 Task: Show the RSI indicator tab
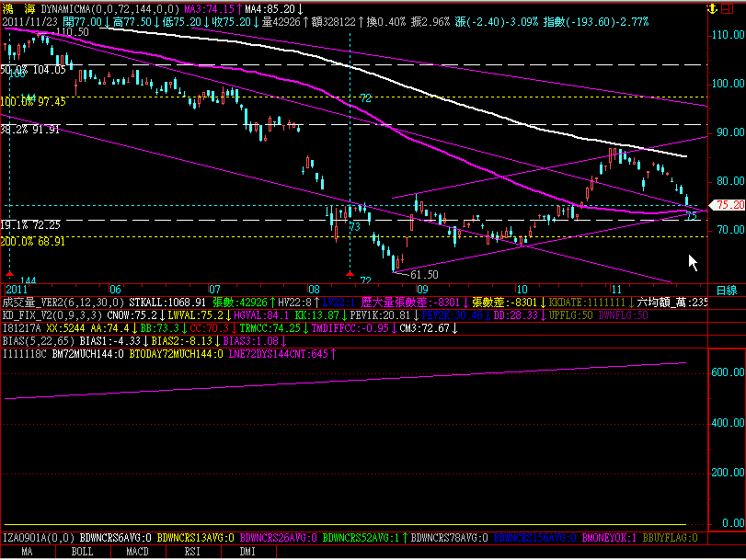pyautogui.click(x=192, y=553)
